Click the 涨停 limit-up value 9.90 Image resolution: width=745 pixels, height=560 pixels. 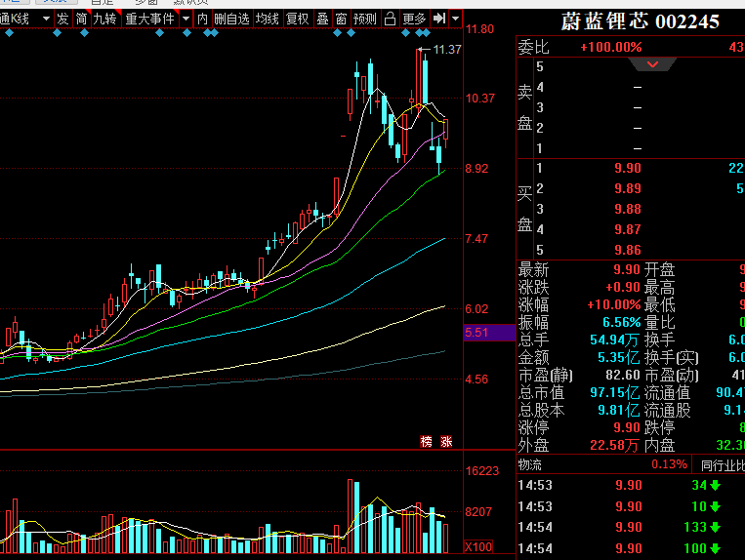(627, 427)
